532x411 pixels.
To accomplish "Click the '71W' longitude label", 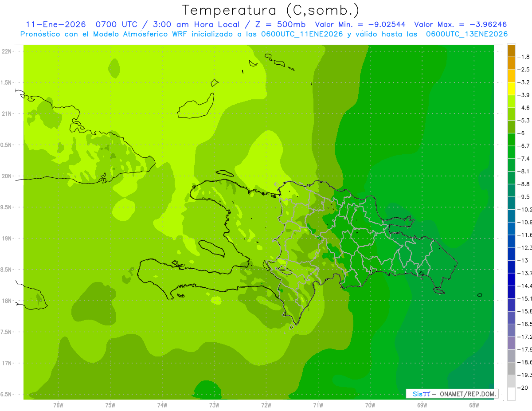I will [x=318, y=405].
